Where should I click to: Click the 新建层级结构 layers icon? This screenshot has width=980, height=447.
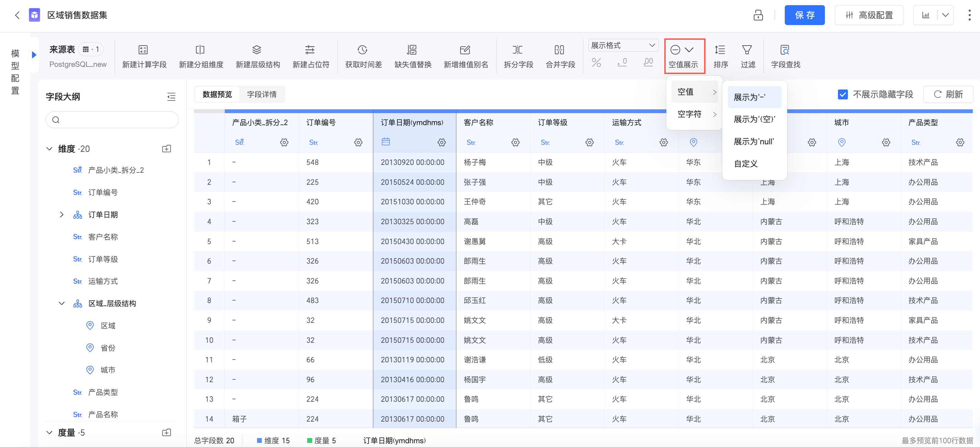pos(257,50)
